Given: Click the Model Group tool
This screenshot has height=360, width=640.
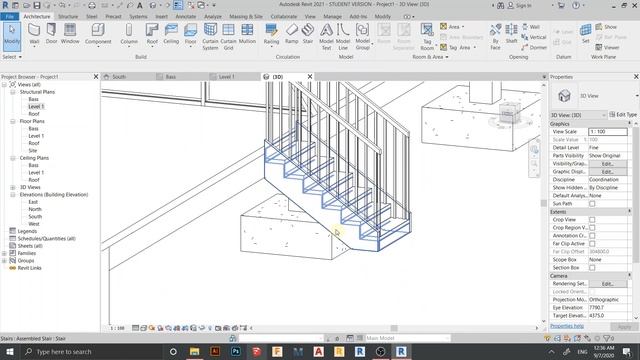Looking at the screenshot, I should click(x=362, y=36).
